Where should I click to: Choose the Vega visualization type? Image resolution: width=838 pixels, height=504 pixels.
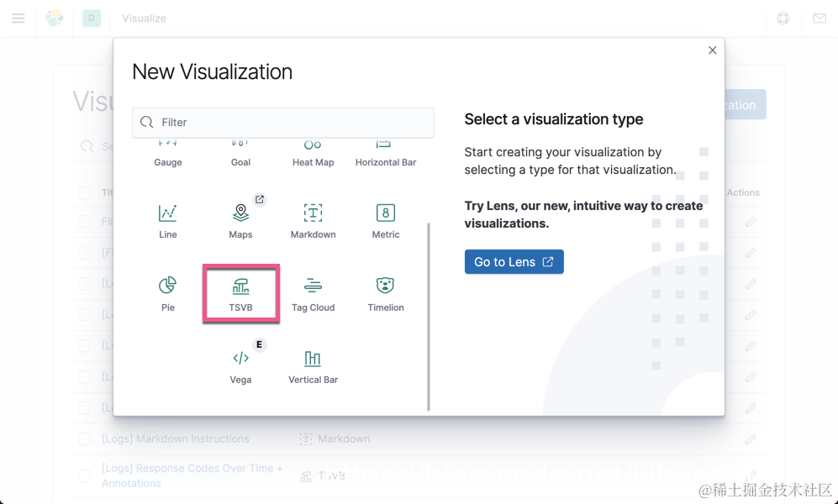[240, 366]
